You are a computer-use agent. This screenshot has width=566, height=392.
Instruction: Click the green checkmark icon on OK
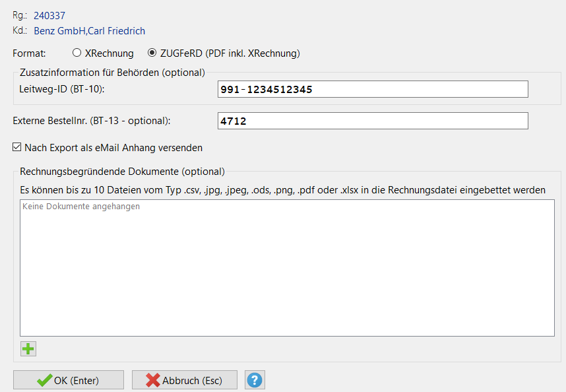[45, 380]
